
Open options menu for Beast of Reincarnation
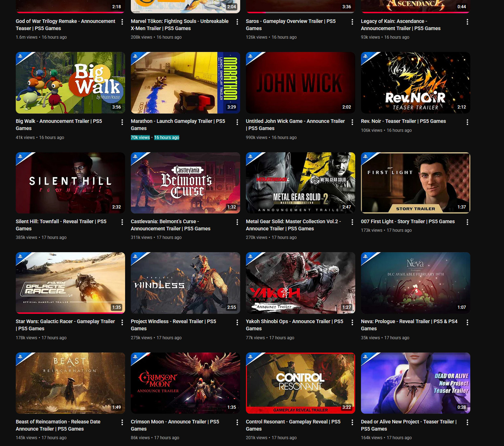(122, 422)
